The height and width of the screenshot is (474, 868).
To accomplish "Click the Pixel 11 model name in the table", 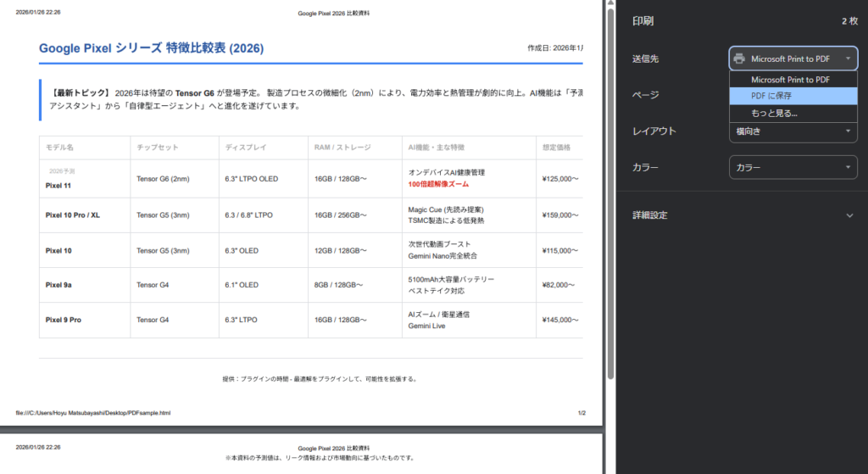I will tap(58, 185).
